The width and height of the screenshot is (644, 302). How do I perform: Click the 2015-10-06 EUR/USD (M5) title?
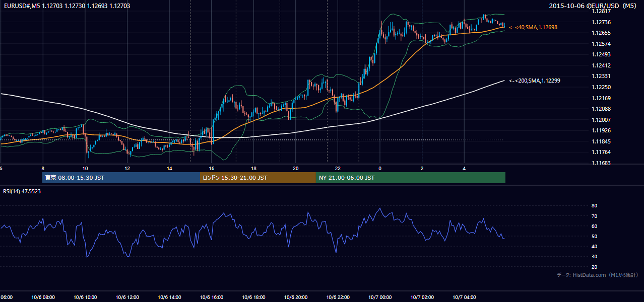point(594,6)
